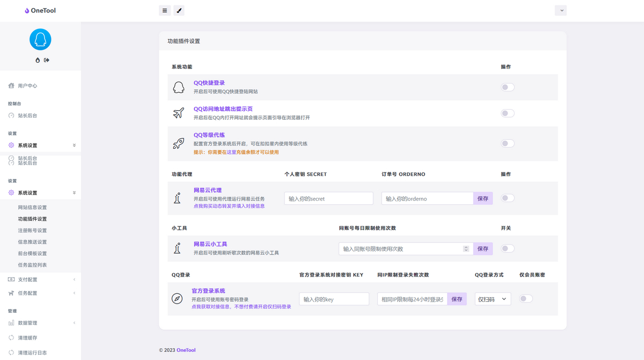Screen dimensions: 644x360
Task: Click the refresh icon for 清理运行日志
Action: coord(11,353)
